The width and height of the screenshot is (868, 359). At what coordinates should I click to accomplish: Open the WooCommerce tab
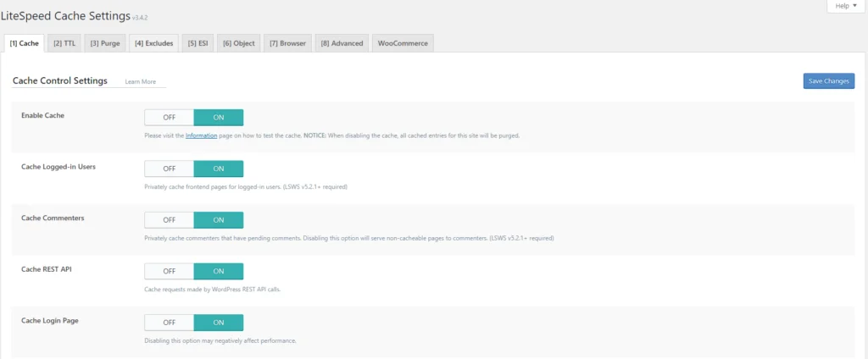(x=403, y=43)
